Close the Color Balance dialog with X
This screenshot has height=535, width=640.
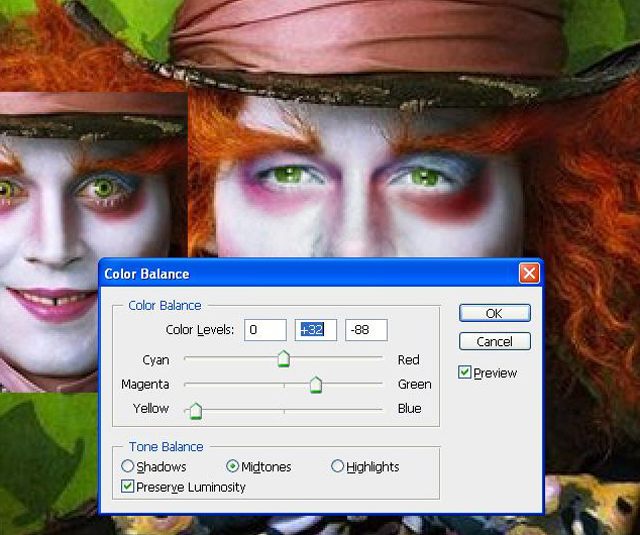[529, 273]
